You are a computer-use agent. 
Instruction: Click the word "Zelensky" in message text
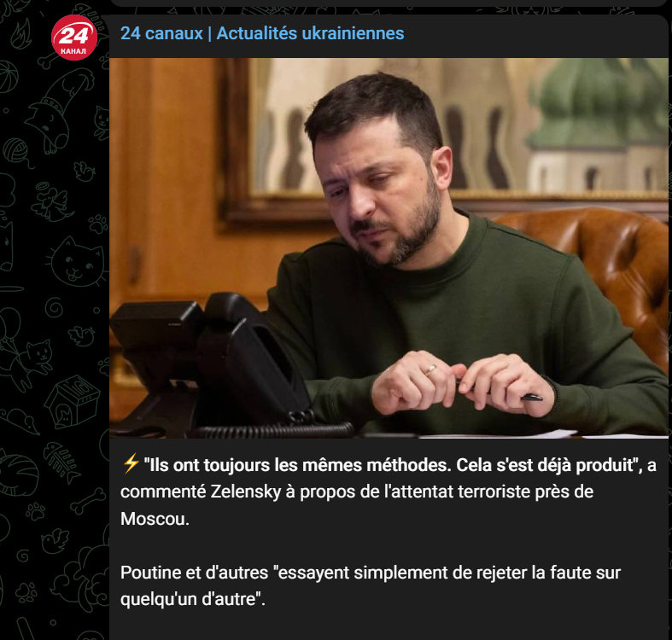click(245, 492)
